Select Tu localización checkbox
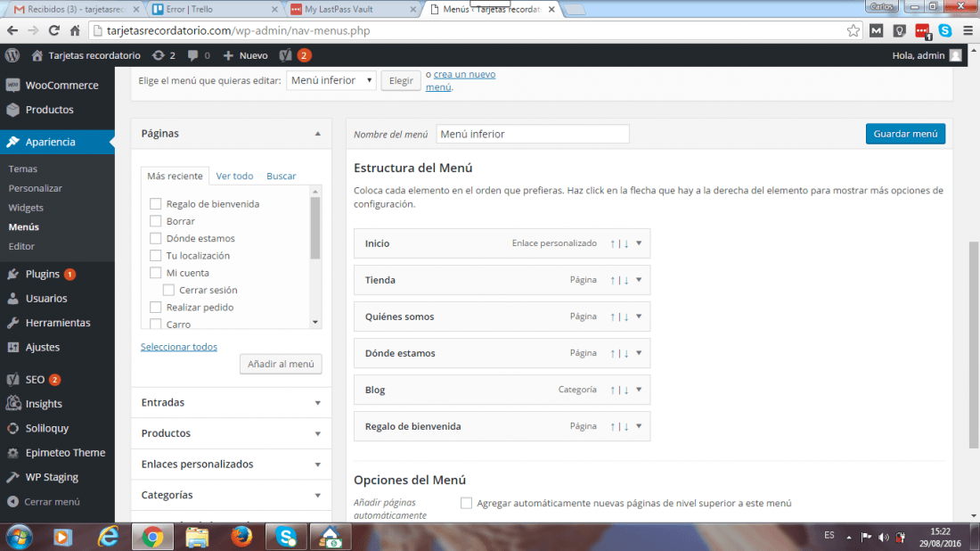The width and height of the screenshot is (980, 551). 156,256
